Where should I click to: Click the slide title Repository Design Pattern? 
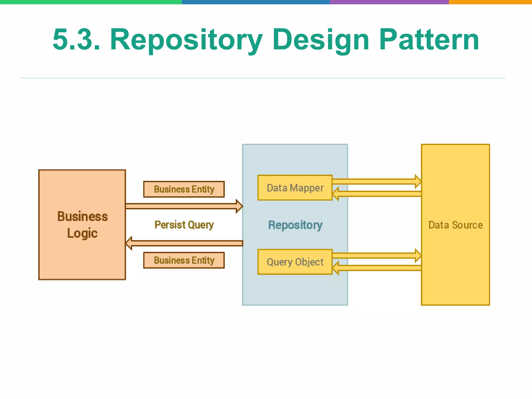pyautogui.click(x=266, y=39)
